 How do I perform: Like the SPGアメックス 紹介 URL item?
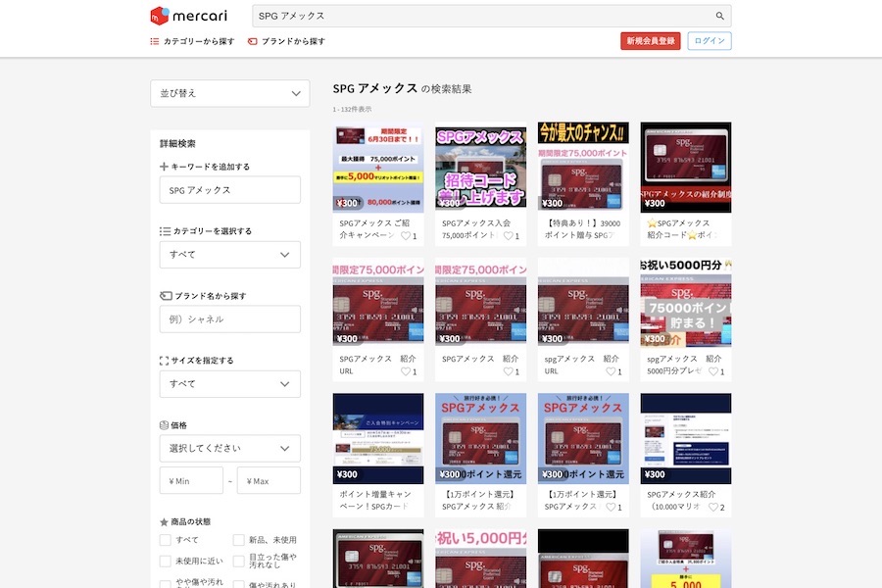pos(406,371)
